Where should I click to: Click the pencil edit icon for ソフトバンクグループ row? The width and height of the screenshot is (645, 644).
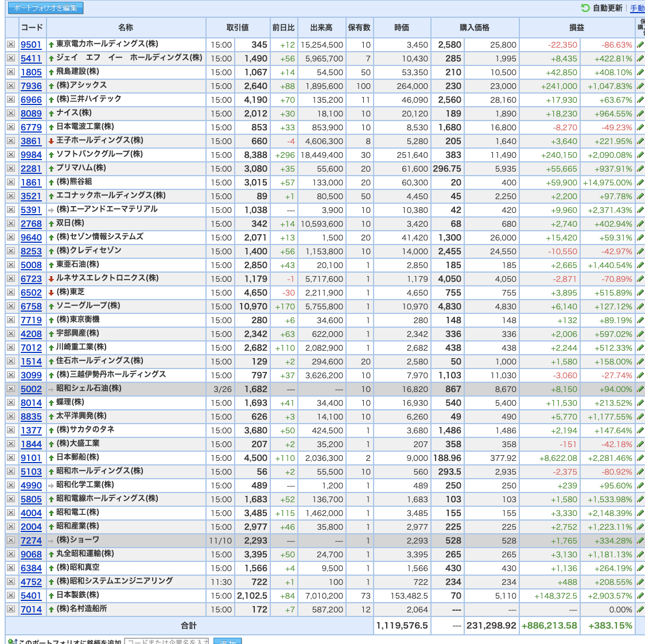(640, 155)
